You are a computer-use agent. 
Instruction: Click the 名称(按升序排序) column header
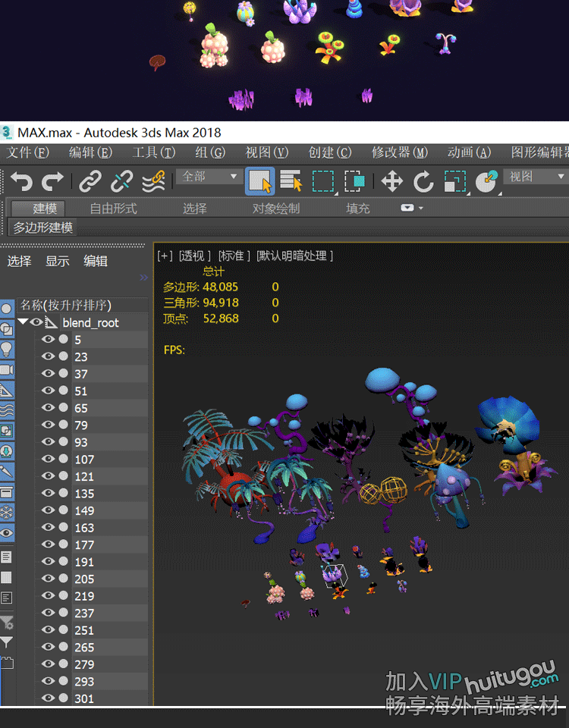tap(66, 305)
